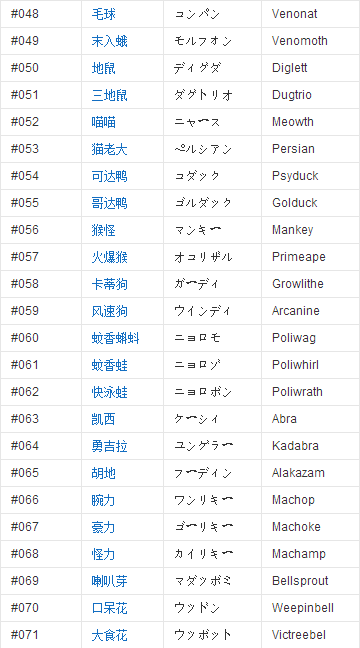Open the 地鼠 link for Diglett
The height and width of the screenshot is (648, 360).
pyautogui.click(x=103, y=68)
